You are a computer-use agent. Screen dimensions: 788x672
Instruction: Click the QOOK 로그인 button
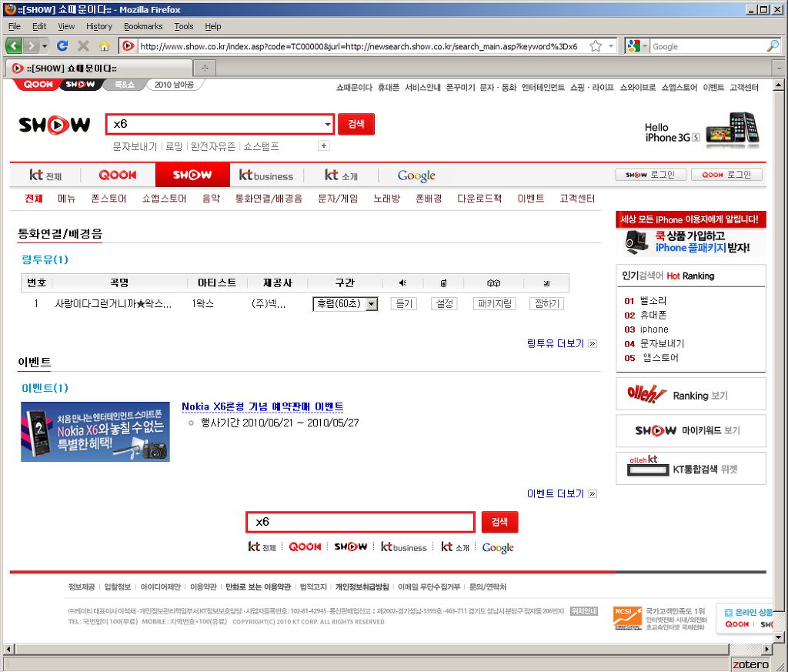click(x=726, y=175)
